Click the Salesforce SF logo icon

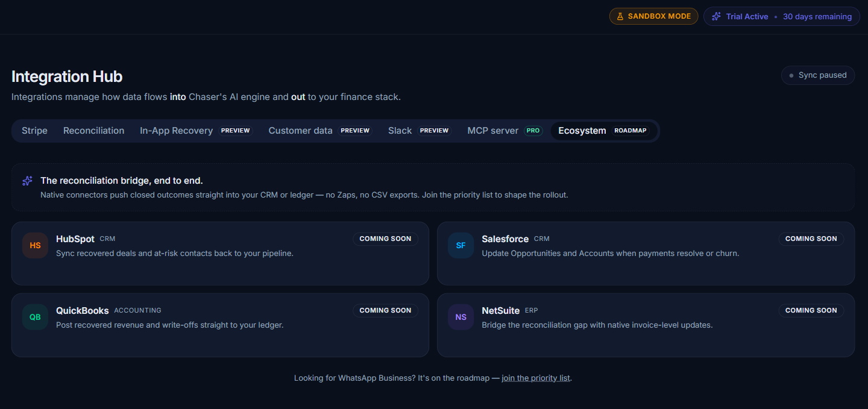pos(461,245)
